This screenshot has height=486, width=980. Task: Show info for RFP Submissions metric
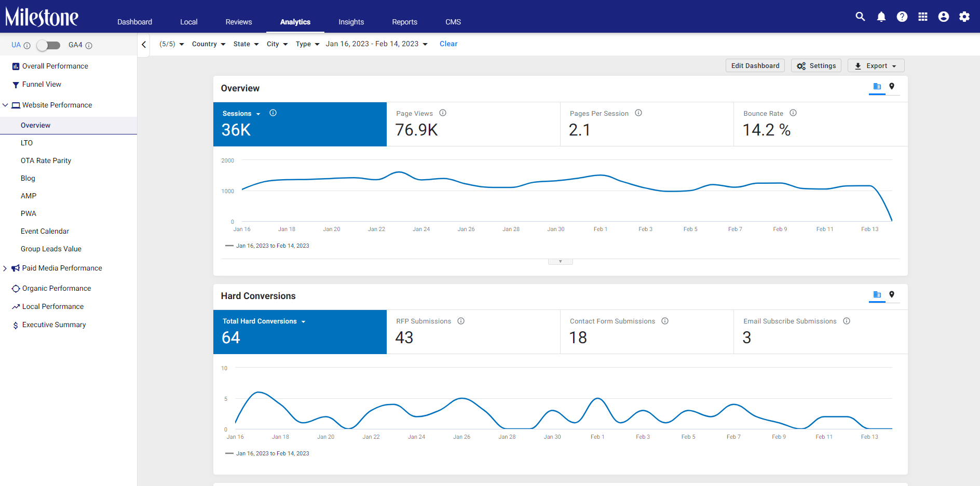[x=461, y=321]
